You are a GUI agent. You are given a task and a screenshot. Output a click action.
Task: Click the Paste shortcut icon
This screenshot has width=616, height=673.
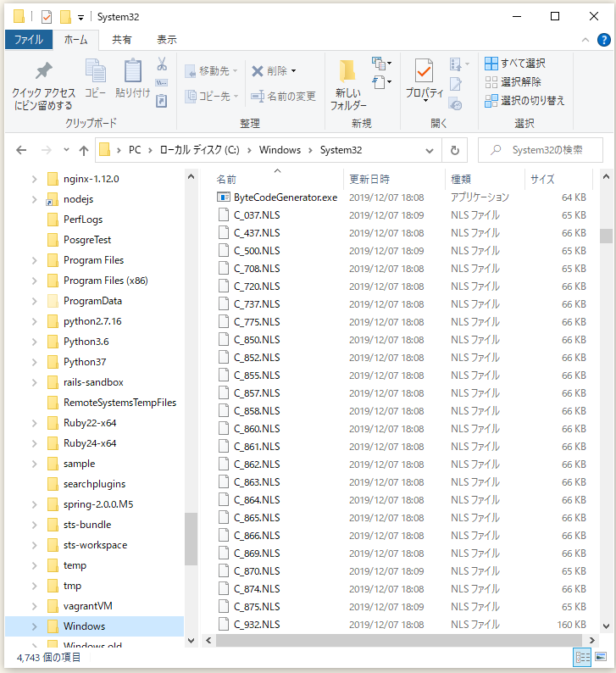point(161,101)
